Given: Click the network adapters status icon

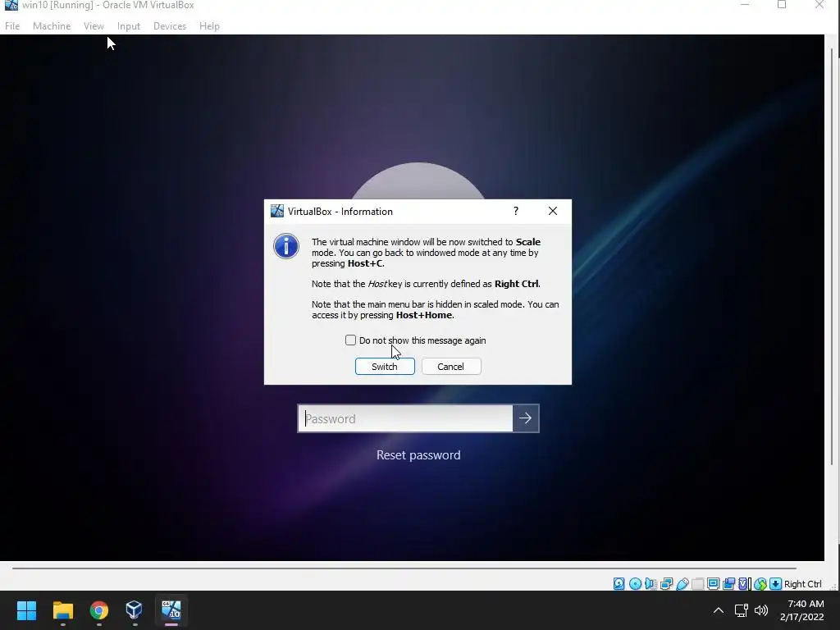Looking at the screenshot, I should pos(666,584).
